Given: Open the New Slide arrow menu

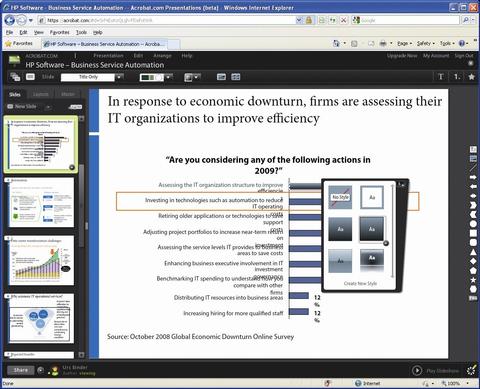Looking at the screenshot, I should [x=48, y=107].
